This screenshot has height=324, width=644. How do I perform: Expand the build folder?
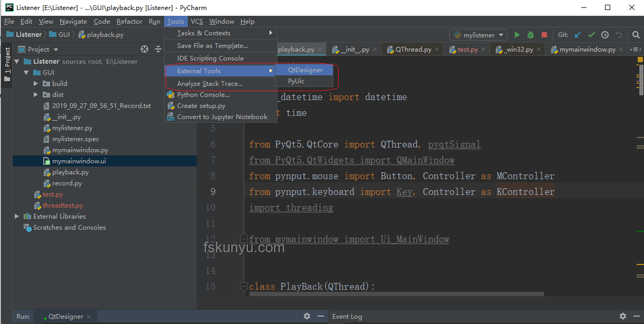[36, 83]
